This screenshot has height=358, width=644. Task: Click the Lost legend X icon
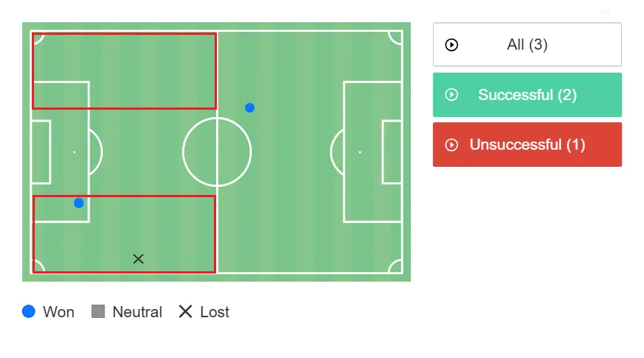coord(185,311)
